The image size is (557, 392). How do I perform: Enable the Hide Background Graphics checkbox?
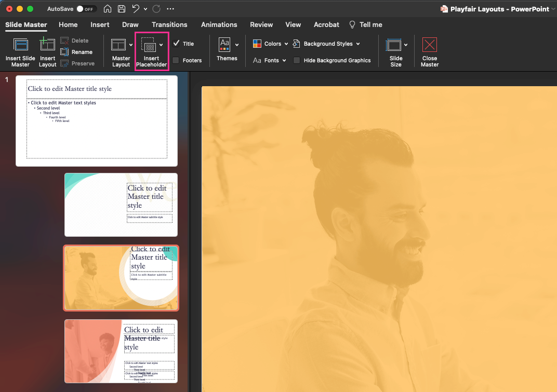296,60
